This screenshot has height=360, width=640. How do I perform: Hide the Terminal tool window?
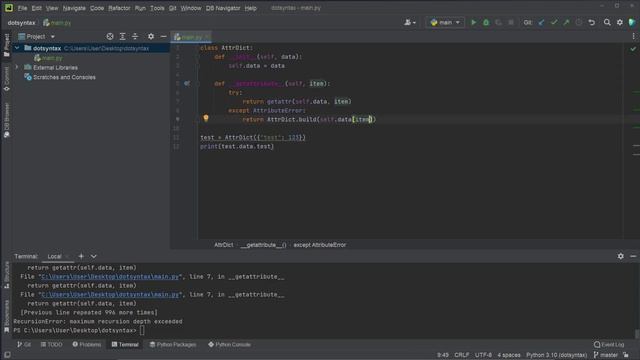tap(633, 256)
